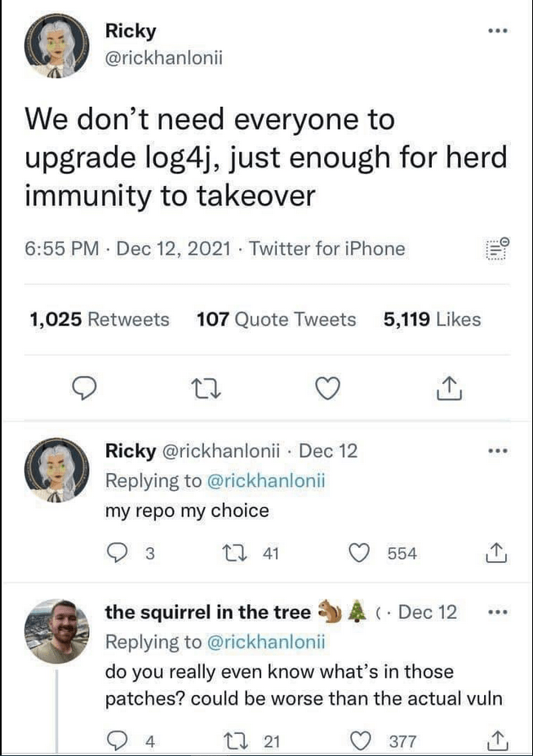Screen dimensions: 533x756
Task: Open the @rickhanlonii handle under Ricky
Action: coord(164,58)
